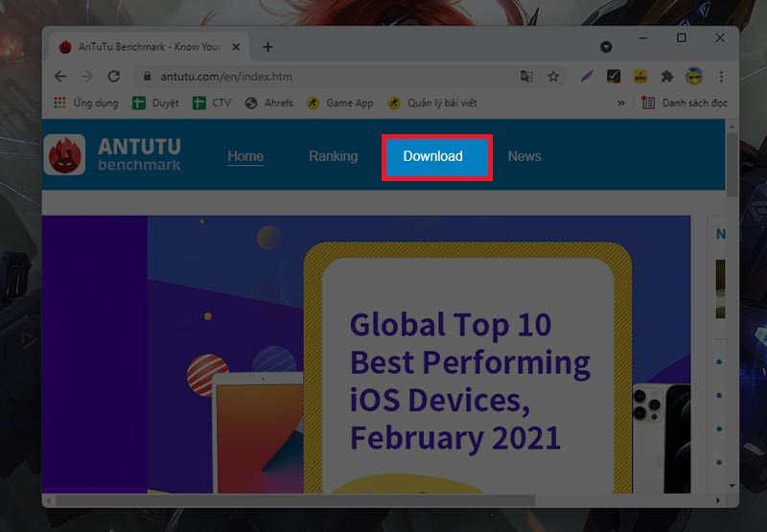The image size is (767, 532).
Task: Open Chrome's three-dot menu
Action: pyautogui.click(x=721, y=77)
